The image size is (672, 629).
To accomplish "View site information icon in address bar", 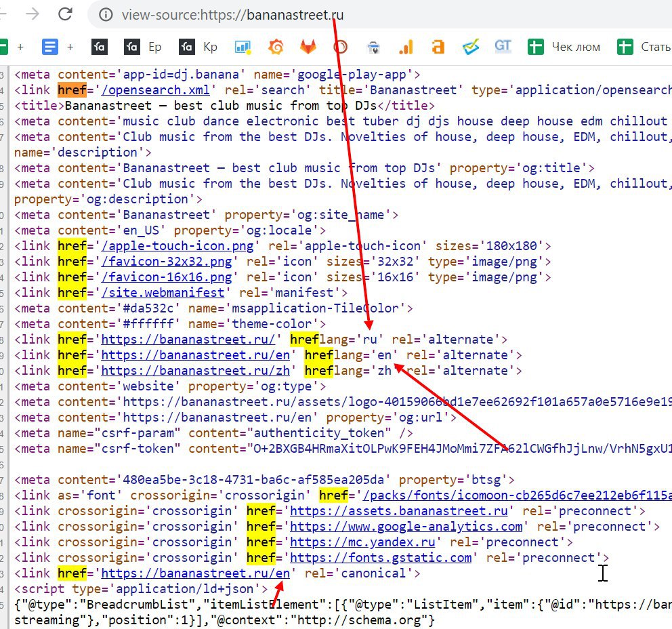I will [106, 15].
